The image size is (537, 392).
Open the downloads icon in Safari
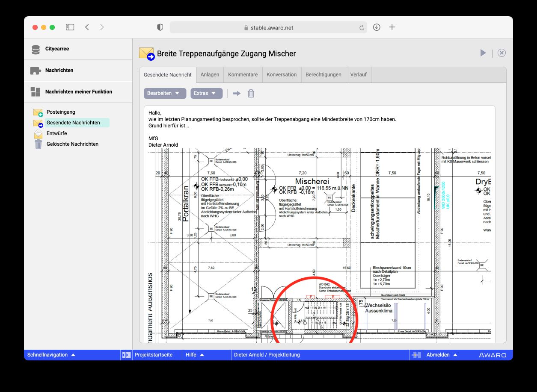pos(377,27)
